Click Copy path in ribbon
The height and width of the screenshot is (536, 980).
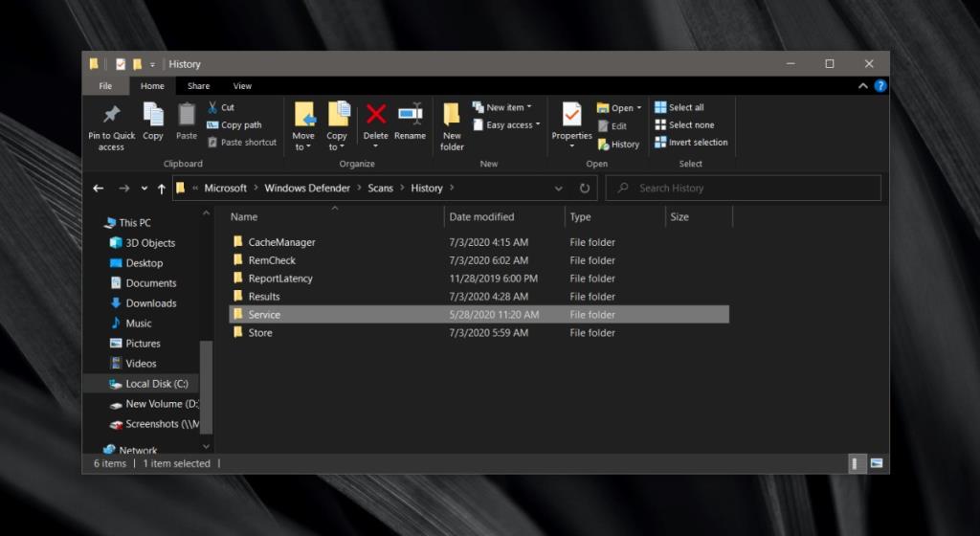coord(234,125)
